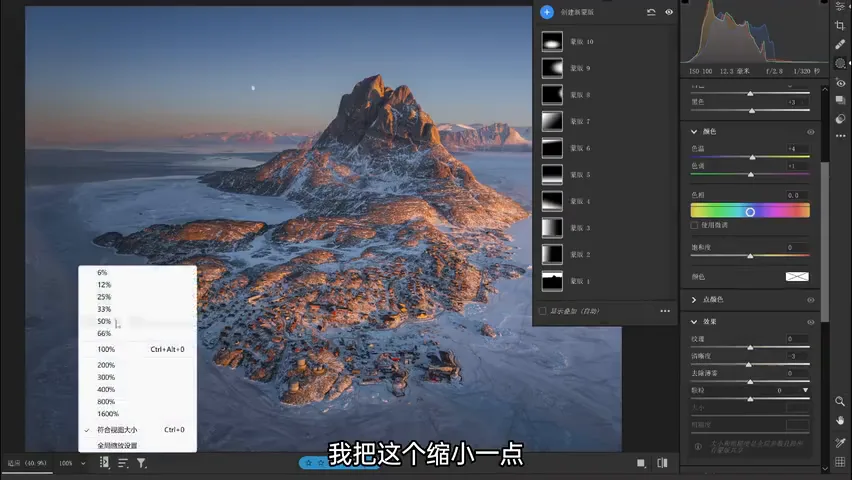Select the Masking circle tool icon
Viewport: 852px width, 480px height.
pos(840,63)
